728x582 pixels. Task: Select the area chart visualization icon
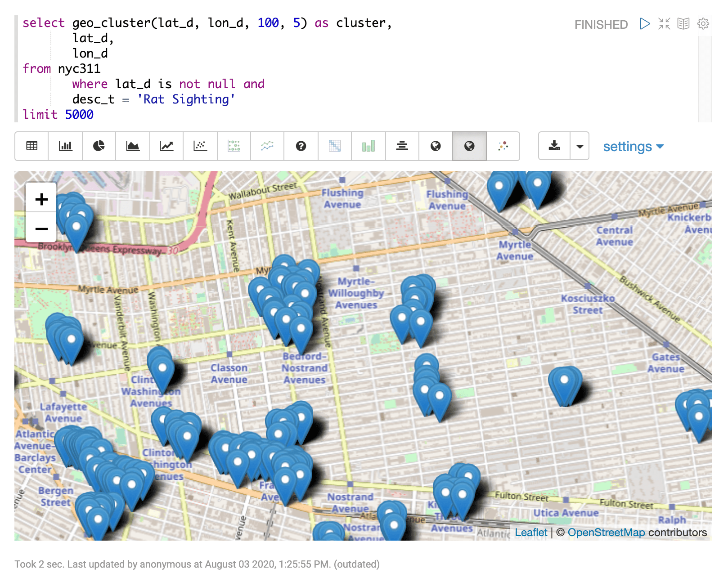point(133,146)
